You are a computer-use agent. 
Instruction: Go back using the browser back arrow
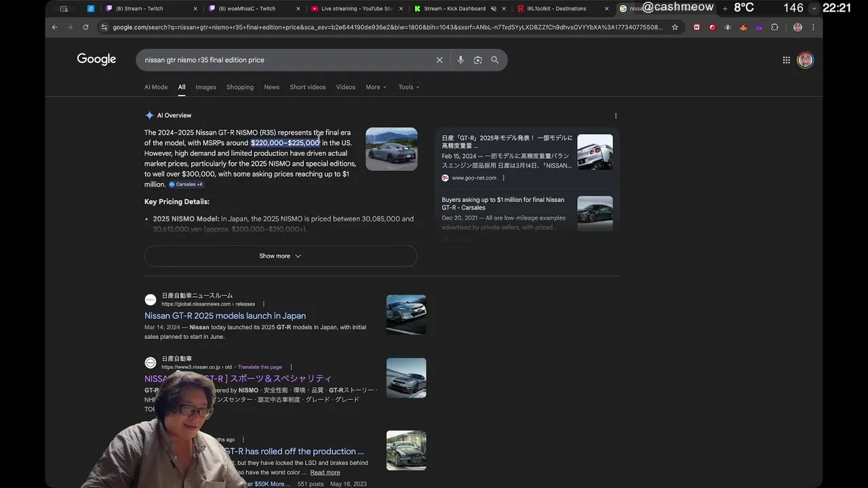[55, 27]
